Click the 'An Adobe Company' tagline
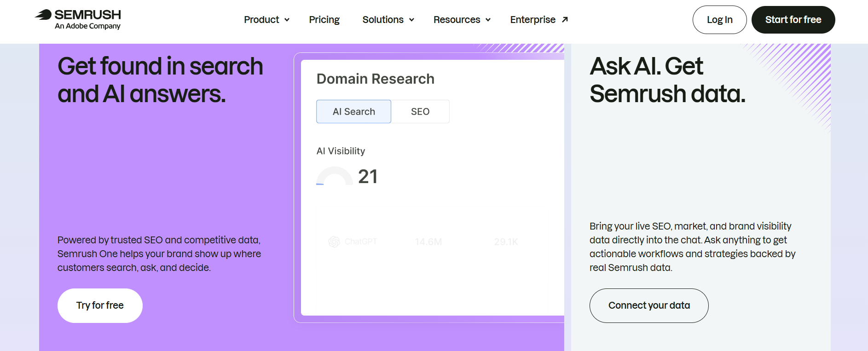The width and height of the screenshot is (868, 351). [87, 26]
